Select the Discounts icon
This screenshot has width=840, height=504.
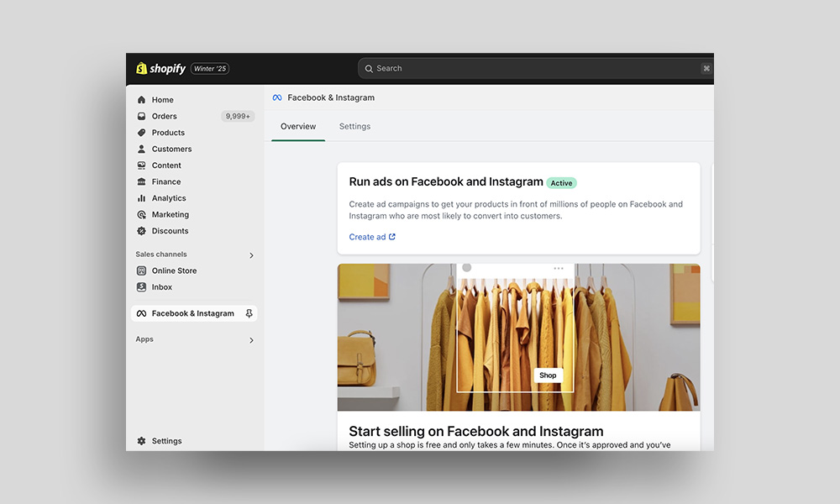tap(142, 231)
